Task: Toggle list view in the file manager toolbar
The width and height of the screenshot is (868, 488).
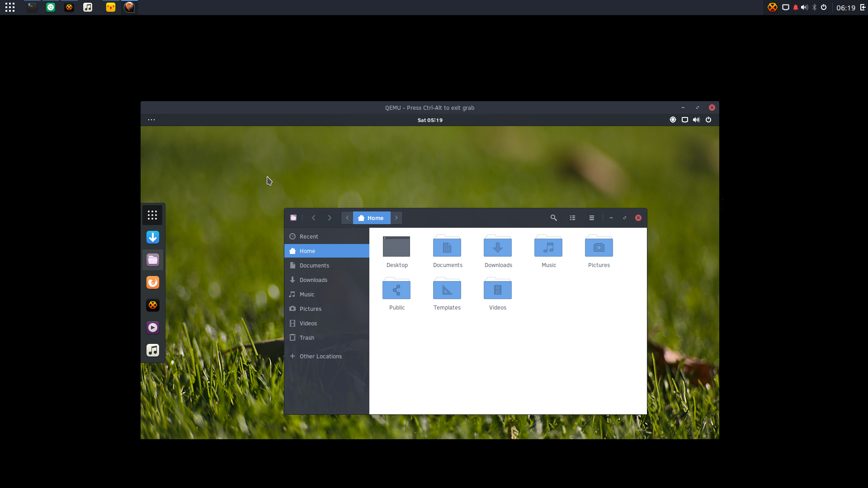Action: (573, 218)
